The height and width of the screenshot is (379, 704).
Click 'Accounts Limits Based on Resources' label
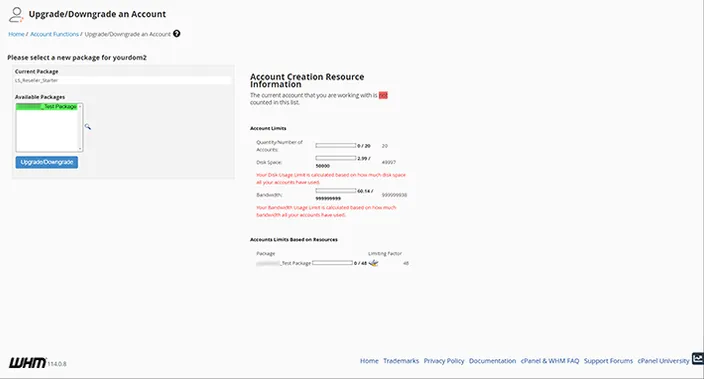tap(294, 240)
